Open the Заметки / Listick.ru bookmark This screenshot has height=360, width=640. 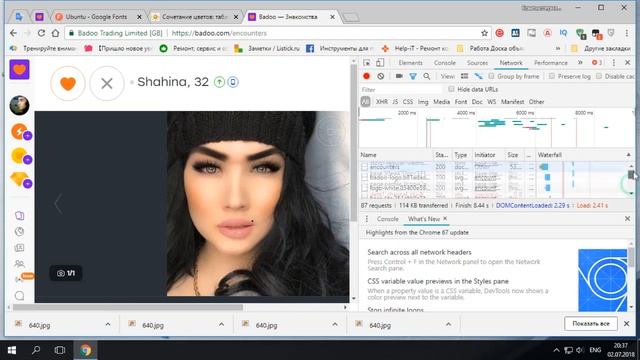coord(267,48)
